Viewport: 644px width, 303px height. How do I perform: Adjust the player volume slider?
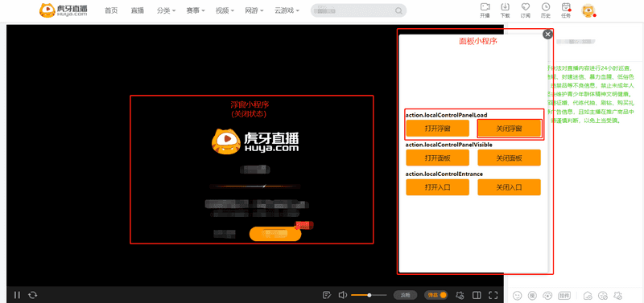(x=369, y=295)
